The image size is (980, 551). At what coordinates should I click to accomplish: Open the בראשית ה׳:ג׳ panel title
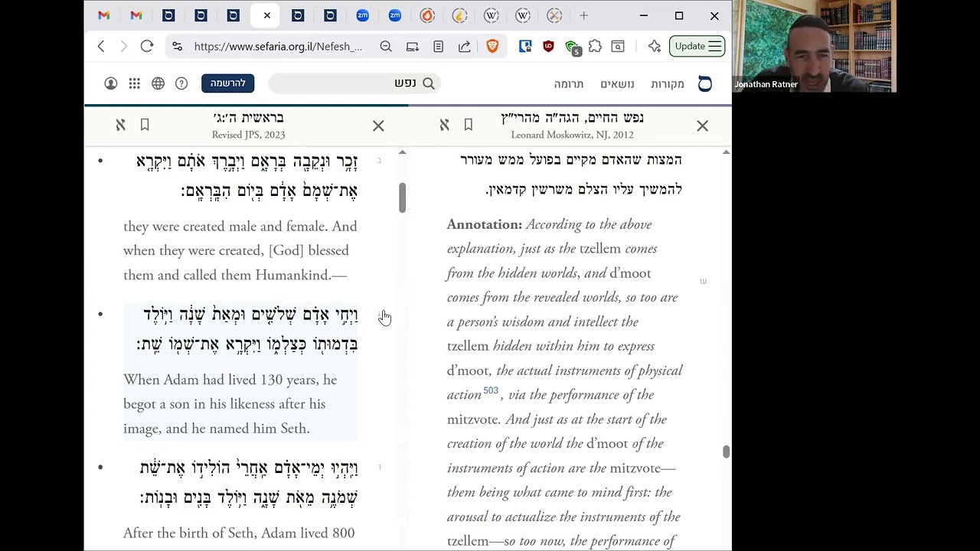(249, 118)
